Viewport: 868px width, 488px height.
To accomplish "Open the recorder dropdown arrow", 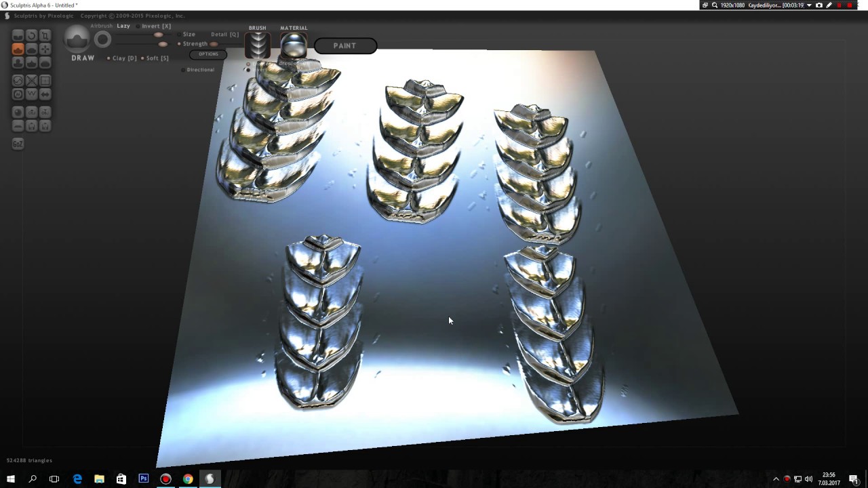I will coord(809,5).
